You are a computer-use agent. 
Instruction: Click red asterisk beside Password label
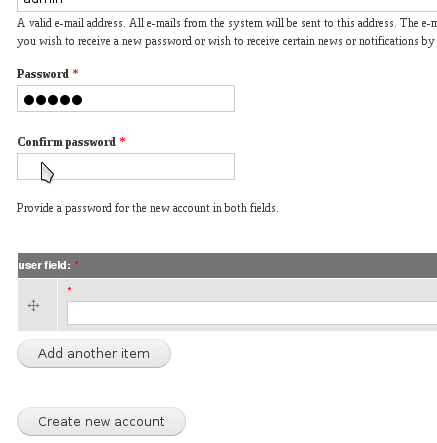pos(76,72)
